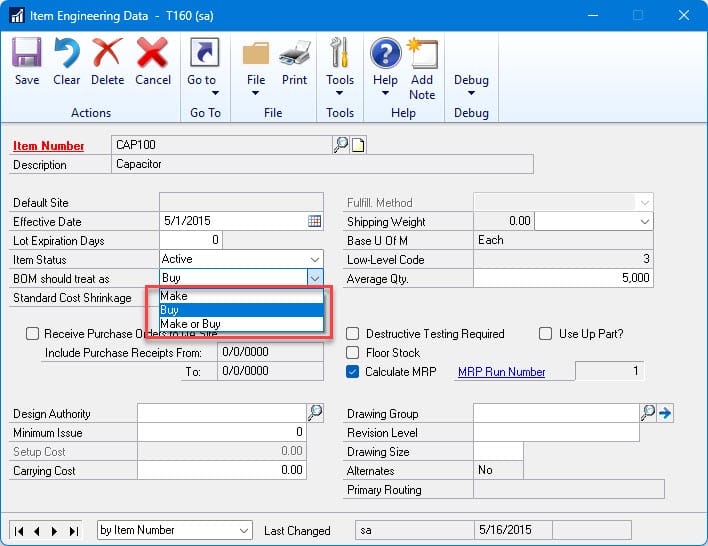Viewport: 708px width, 546px height.
Task: Click the Item Number lookup magnifier
Action: (x=341, y=145)
